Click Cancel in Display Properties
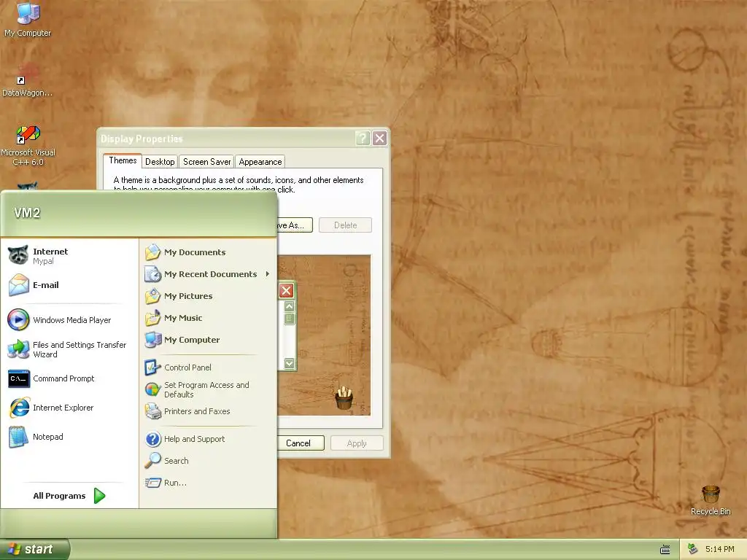The image size is (747, 560). (x=301, y=443)
